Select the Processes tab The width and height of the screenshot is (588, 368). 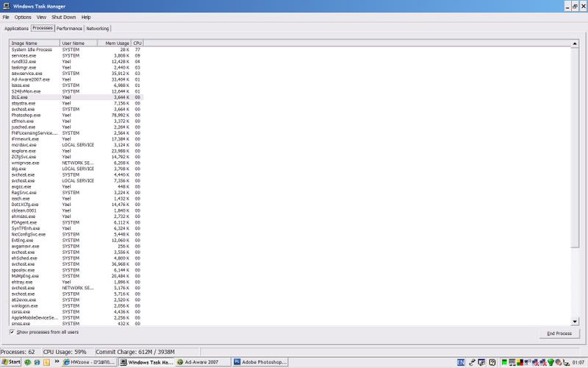click(x=43, y=28)
